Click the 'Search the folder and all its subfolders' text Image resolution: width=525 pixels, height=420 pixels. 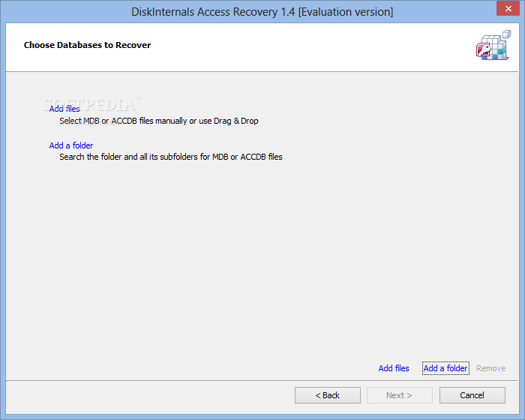pyautogui.click(x=171, y=157)
